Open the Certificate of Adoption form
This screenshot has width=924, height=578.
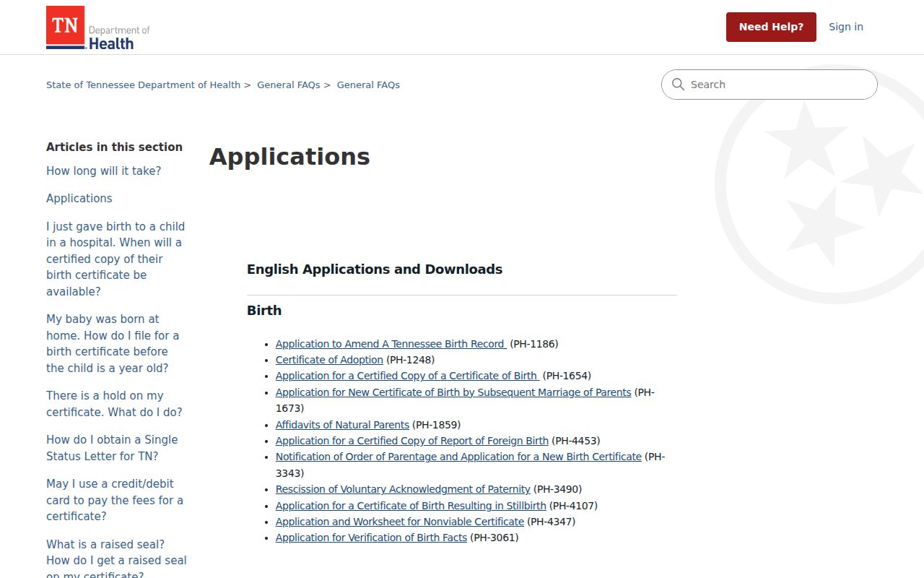pos(329,360)
